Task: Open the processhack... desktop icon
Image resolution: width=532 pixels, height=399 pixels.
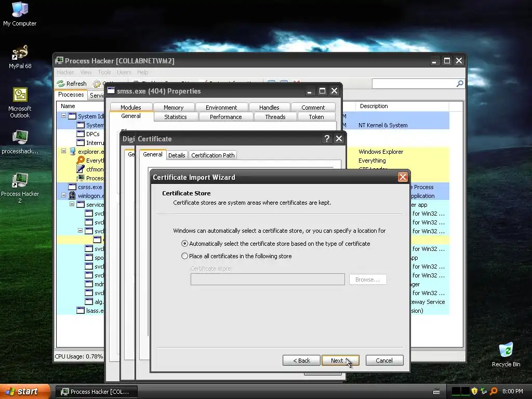Action: pos(20,142)
